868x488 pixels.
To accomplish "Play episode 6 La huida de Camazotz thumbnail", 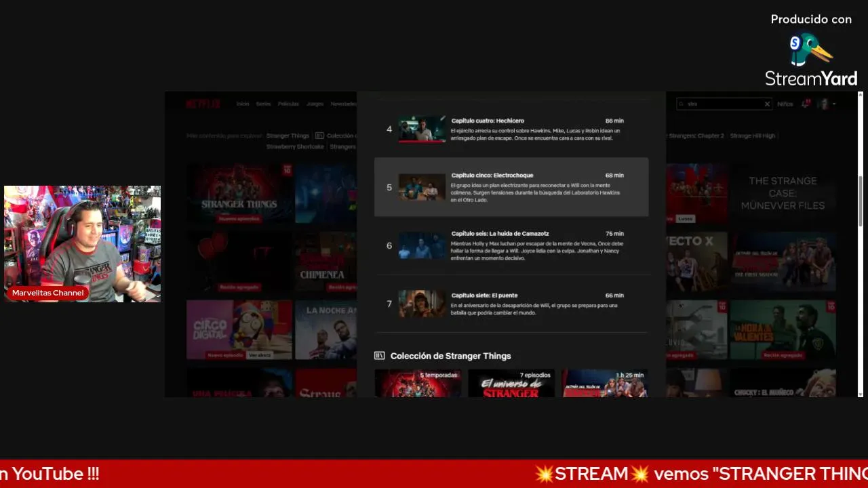I will (422, 245).
